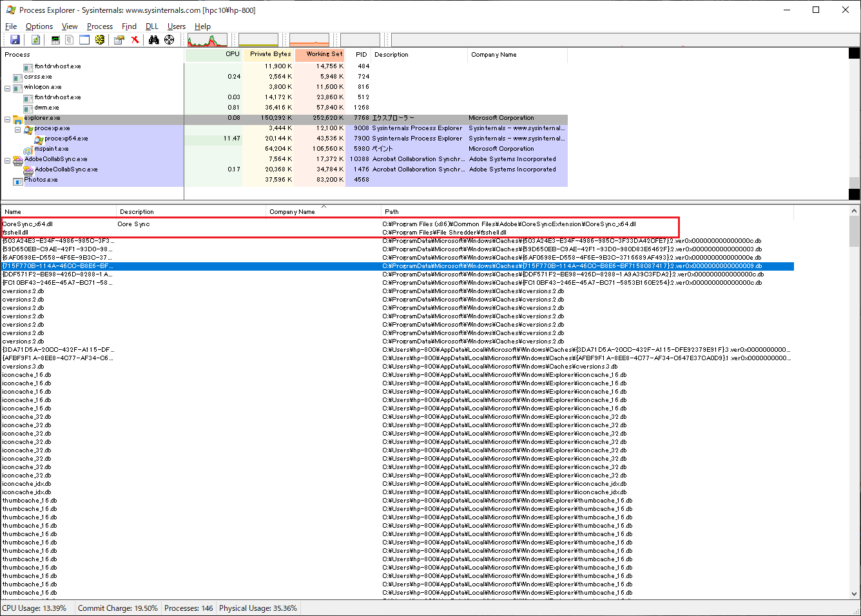Image resolution: width=861 pixels, height=616 pixels.
Task: Click the DLL/Handles view gear icon
Action: pos(99,40)
